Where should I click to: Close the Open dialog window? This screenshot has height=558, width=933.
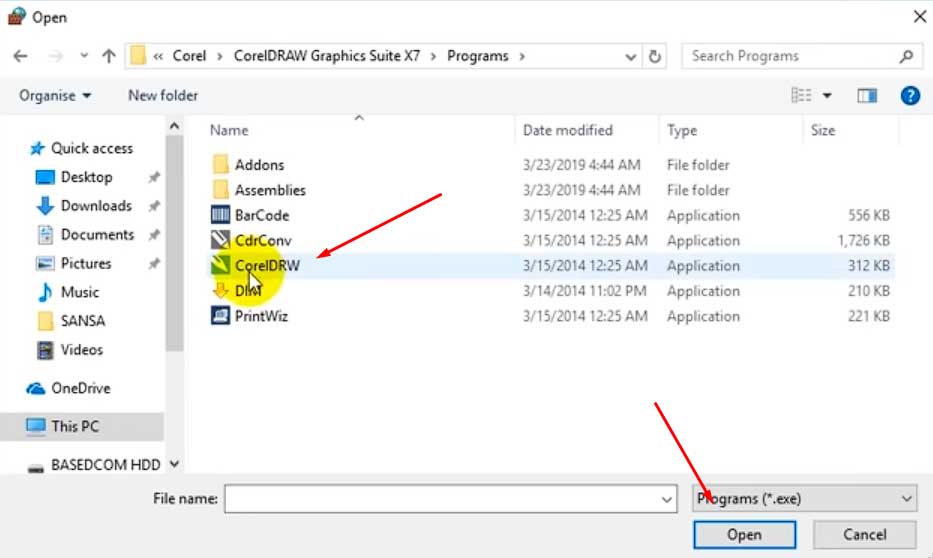click(919, 17)
